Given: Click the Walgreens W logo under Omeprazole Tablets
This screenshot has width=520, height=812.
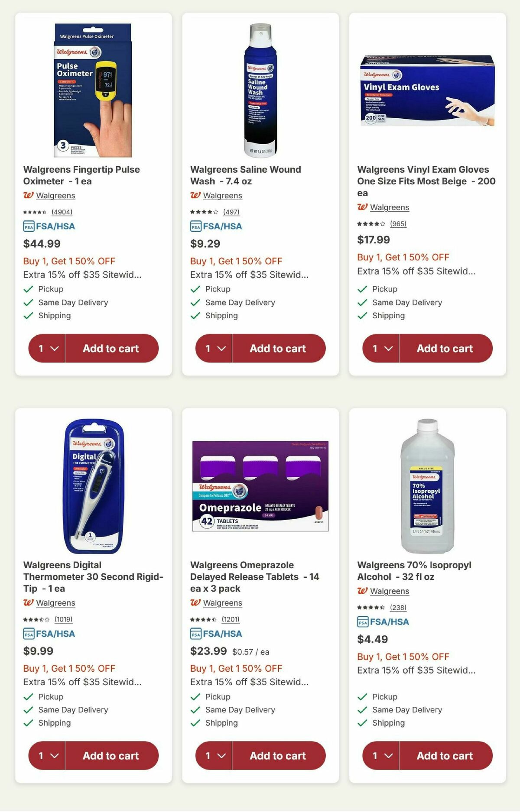Looking at the screenshot, I should point(196,602).
